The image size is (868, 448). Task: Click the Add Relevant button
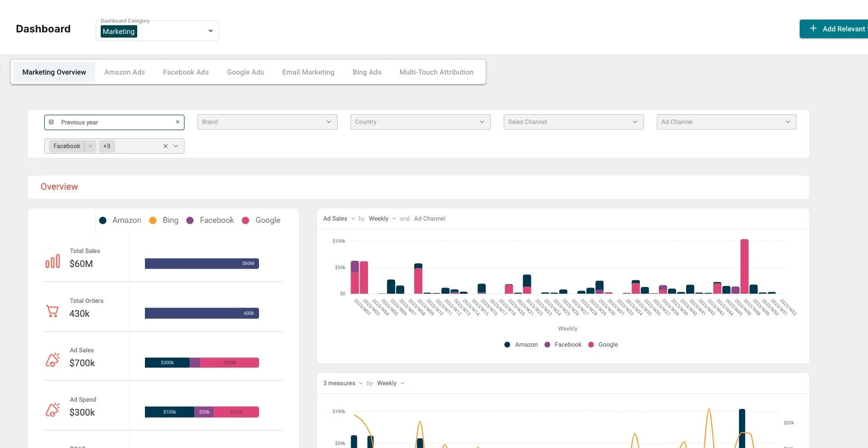[834, 29]
